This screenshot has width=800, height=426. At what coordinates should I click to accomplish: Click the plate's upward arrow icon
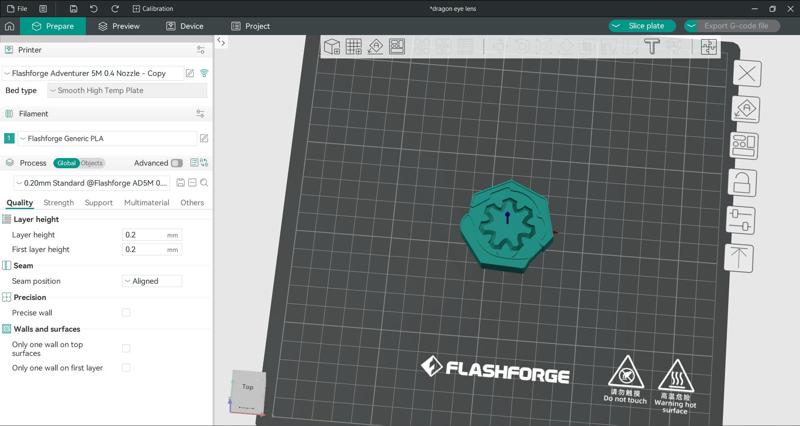click(x=739, y=258)
